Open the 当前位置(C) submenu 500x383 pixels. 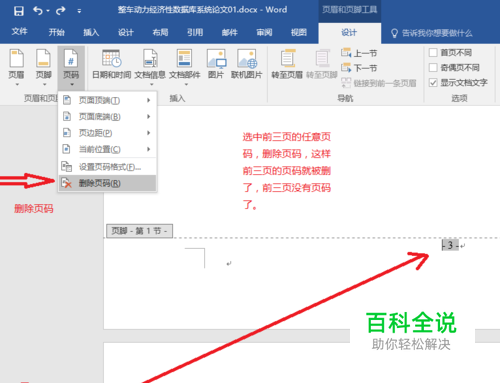pos(107,149)
